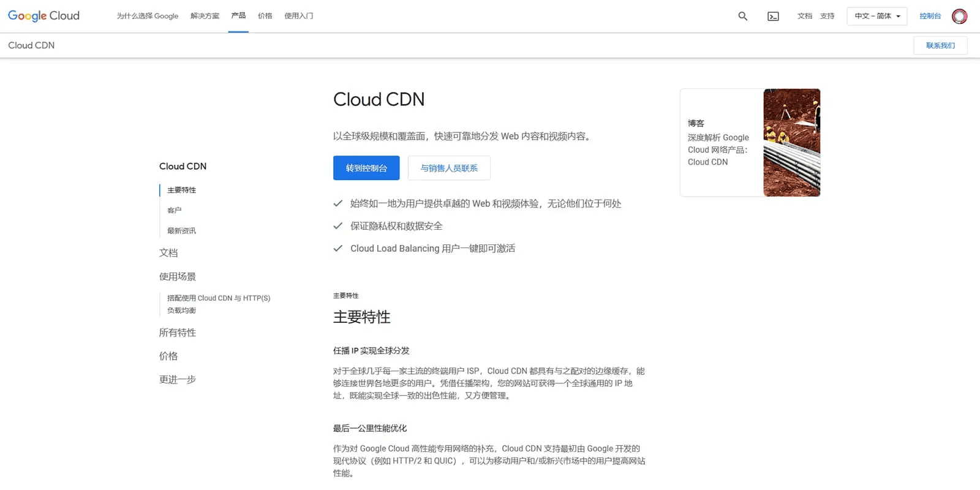980x490 pixels.
Task: Go to Google Cloud logo home
Action: click(43, 16)
